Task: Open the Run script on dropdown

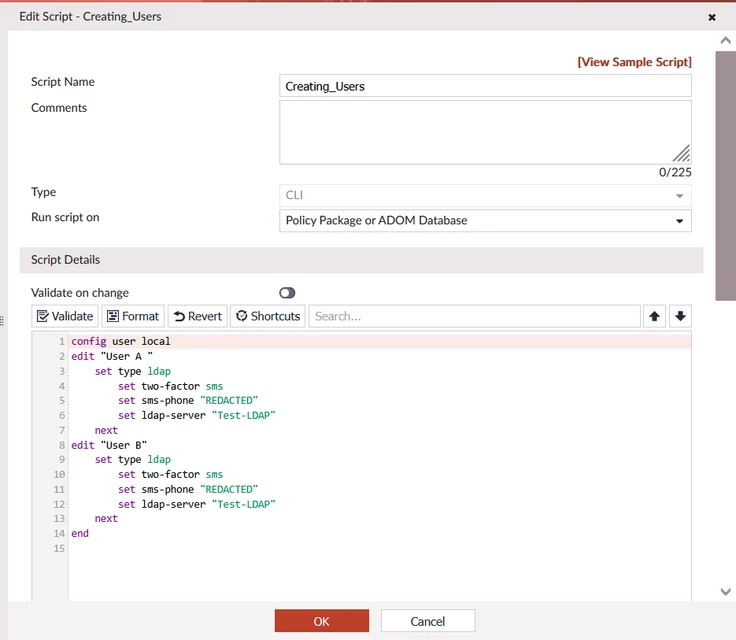Action: [485, 221]
